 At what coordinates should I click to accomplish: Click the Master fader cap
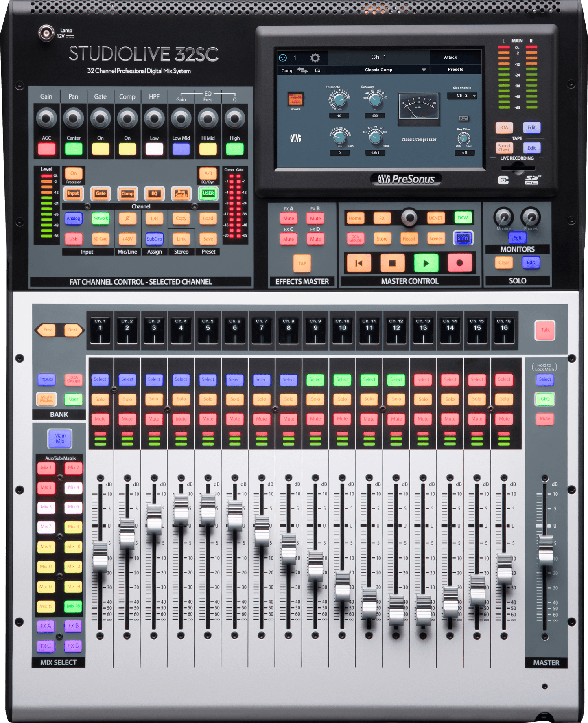545,550
